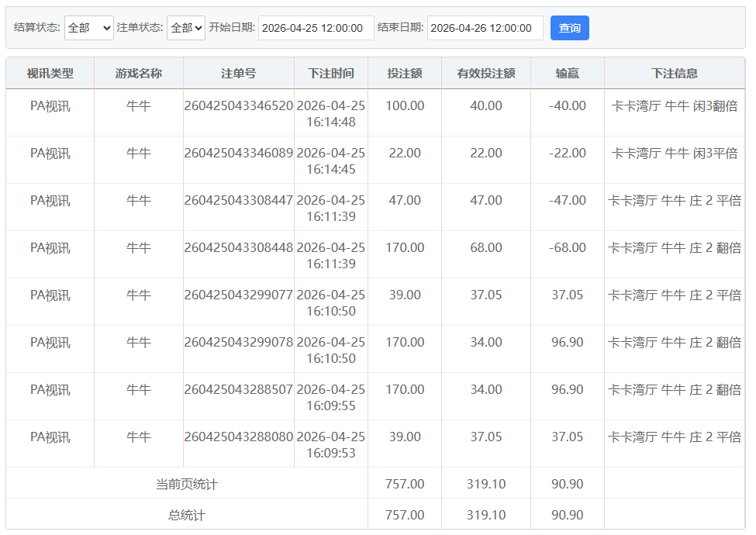The image size is (756, 535).
Task: Click the 输赢 column header
Action: (568, 74)
